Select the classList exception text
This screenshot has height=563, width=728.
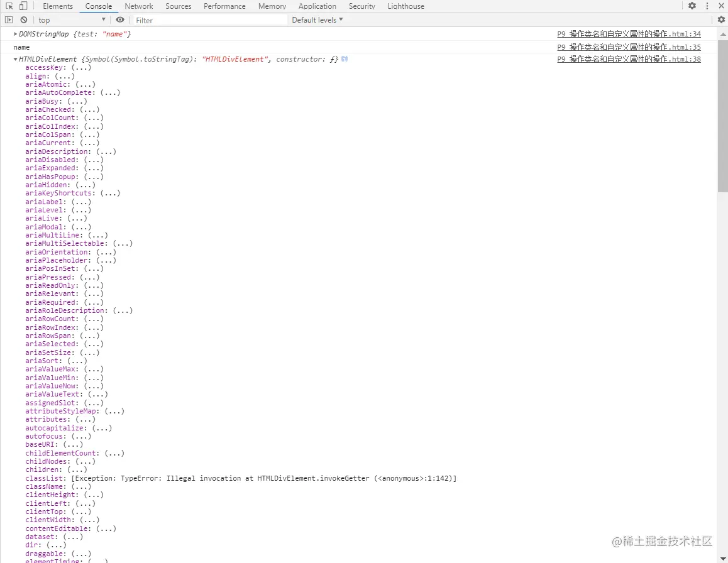pos(263,478)
